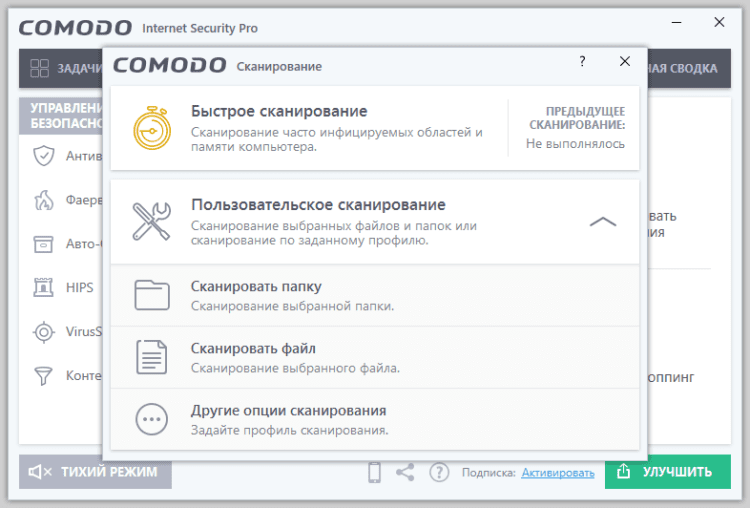Click the Пользовательское сканирование heading
The height and width of the screenshot is (508, 750).
tap(318, 205)
